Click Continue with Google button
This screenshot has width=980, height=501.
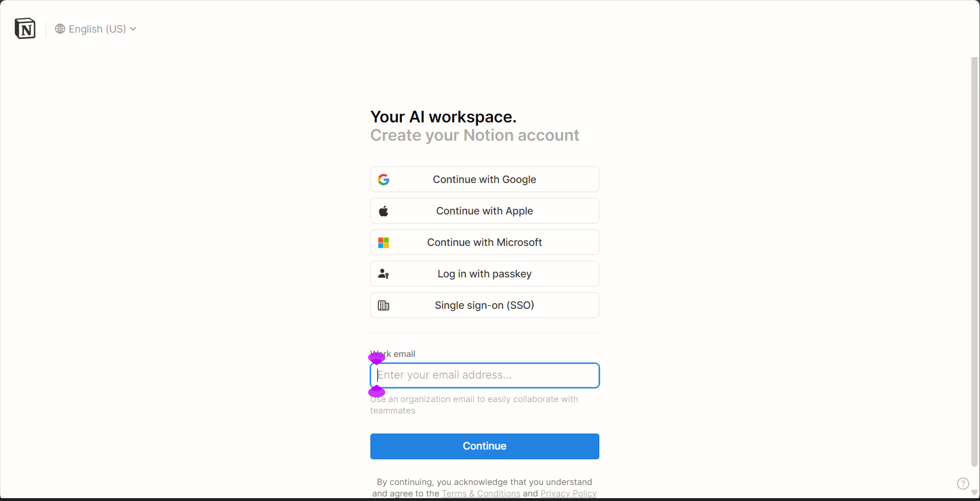485,180
